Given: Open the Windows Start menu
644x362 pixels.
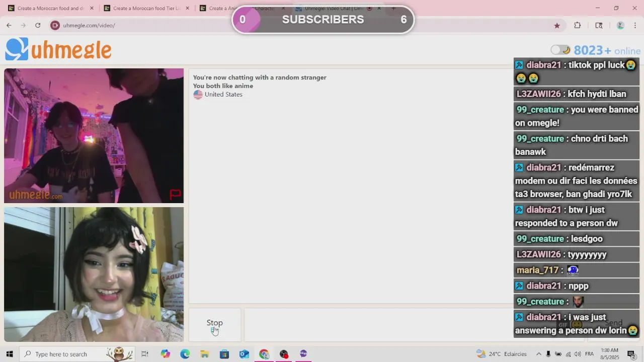Looking at the screenshot, I should [x=10, y=354].
